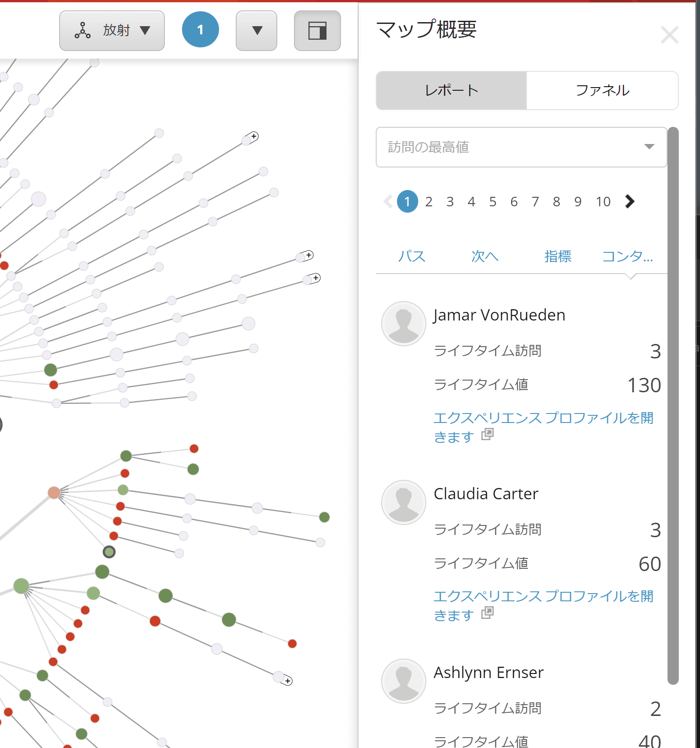
Task: Select page 1 in the pagination
Action: 407,201
